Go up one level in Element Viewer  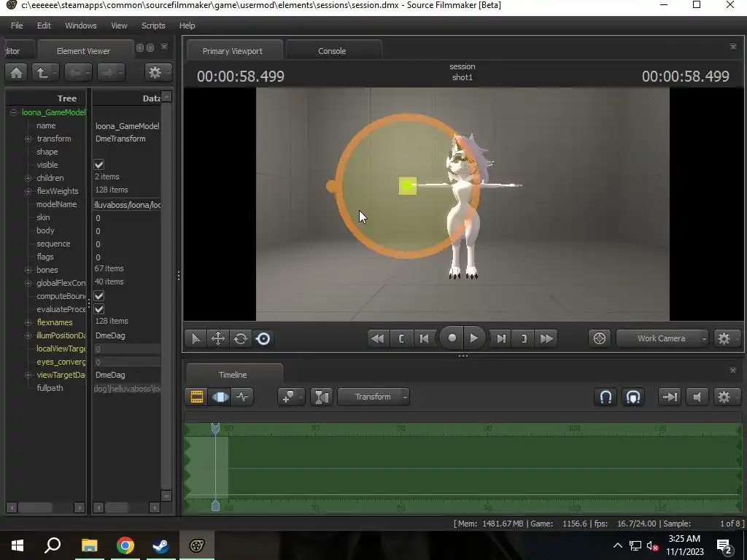point(45,72)
